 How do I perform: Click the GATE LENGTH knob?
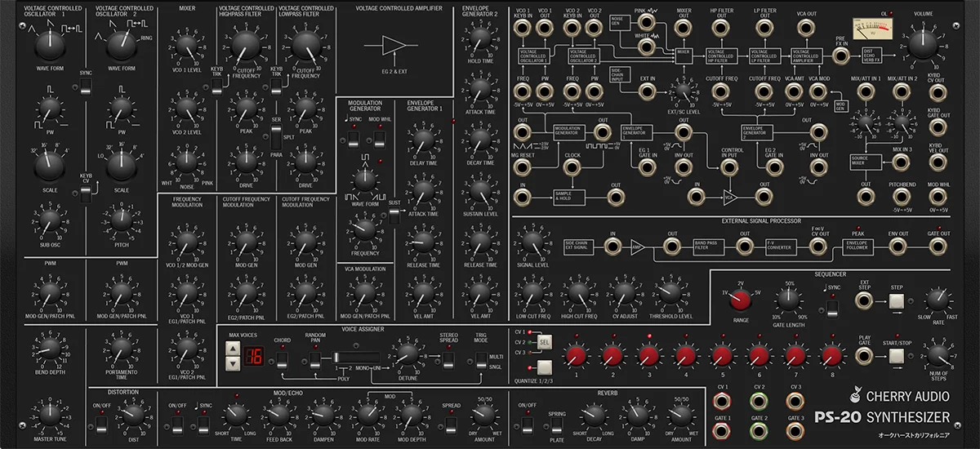coord(788,301)
